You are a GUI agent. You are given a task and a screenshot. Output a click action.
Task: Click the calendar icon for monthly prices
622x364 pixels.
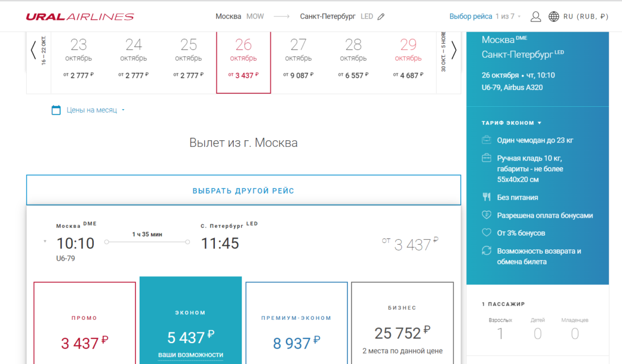(56, 110)
